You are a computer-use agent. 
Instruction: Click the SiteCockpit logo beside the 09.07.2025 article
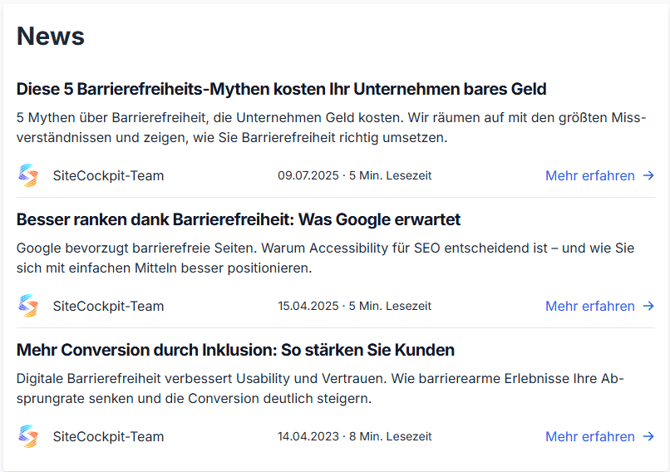(x=28, y=176)
